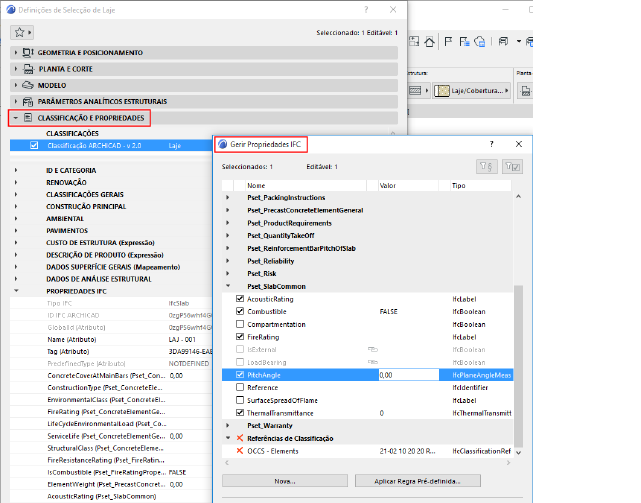641x503 pixels.
Task: Click the red X beside Referências de Classificação
Action: 240,438
